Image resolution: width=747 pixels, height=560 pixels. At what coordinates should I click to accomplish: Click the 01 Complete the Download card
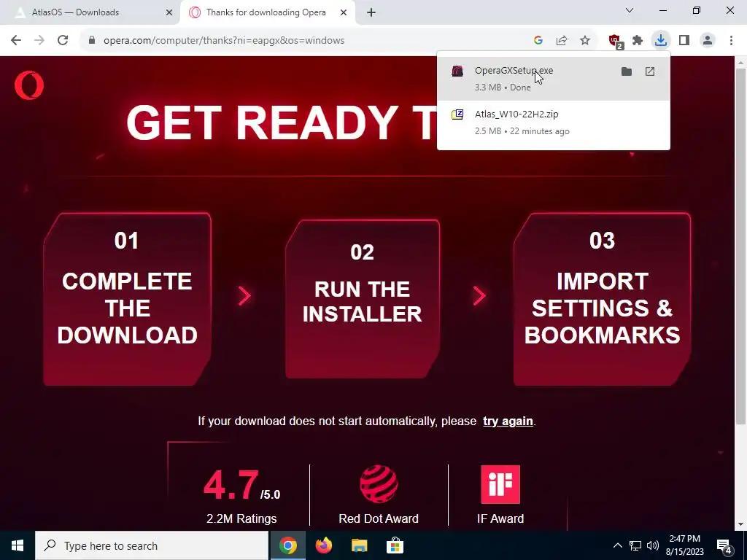127,299
